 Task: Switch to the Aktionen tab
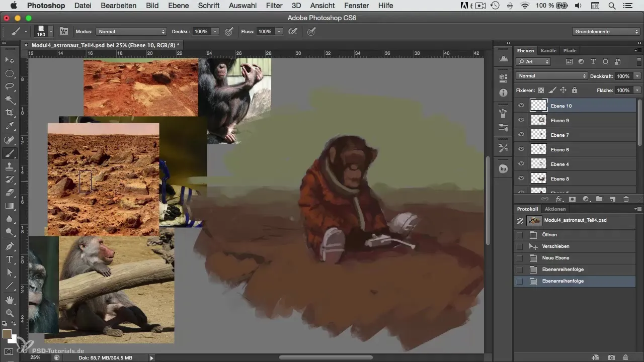[555, 209]
